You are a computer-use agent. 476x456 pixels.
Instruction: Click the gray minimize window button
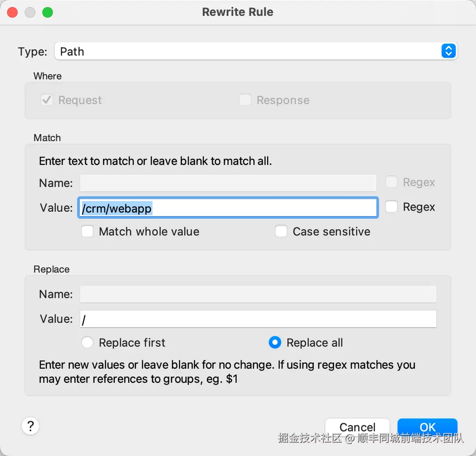(x=30, y=12)
